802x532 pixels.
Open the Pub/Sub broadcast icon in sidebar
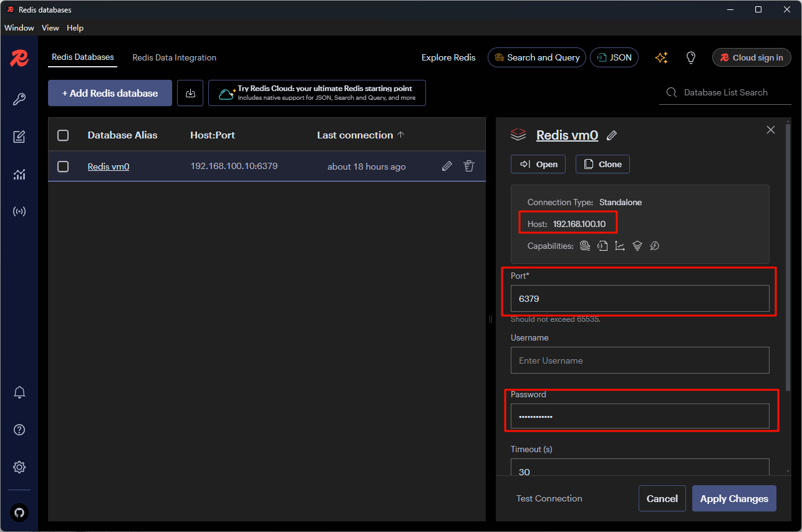19,211
